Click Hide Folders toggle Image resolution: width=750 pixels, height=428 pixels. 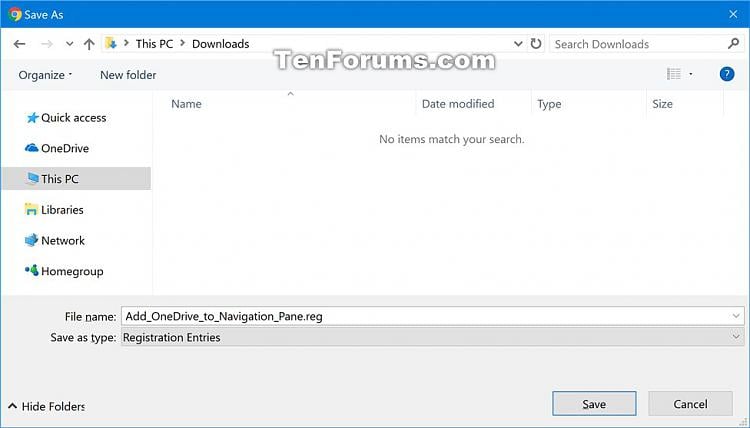pyautogui.click(x=46, y=406)
